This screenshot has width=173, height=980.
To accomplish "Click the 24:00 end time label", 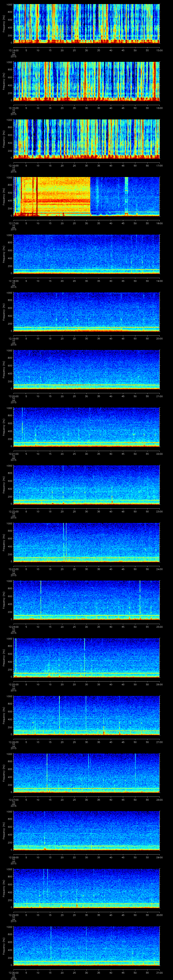I will [x=160, y=569].
